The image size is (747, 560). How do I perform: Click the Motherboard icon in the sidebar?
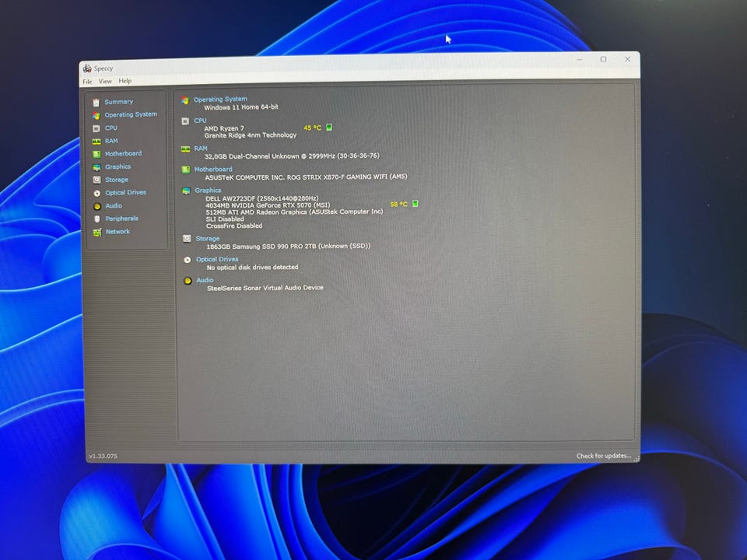pyautogui.click(x=96, y=154)
